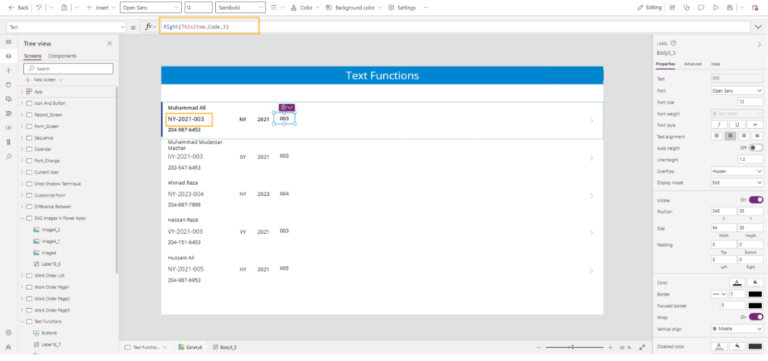Open app Settings
Image resolution: width=768 pixels, height=361 pixels.
point(402,8)
